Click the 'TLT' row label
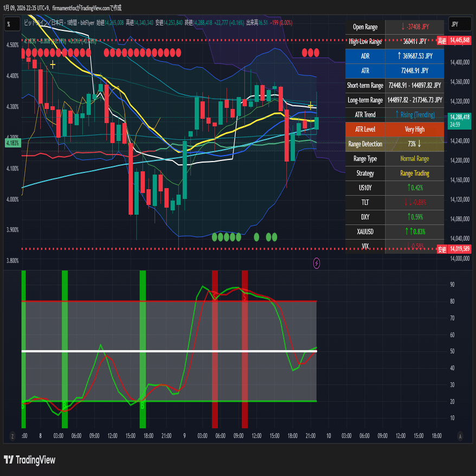Viewport: 476px width, 476px height. coord(365,202)
